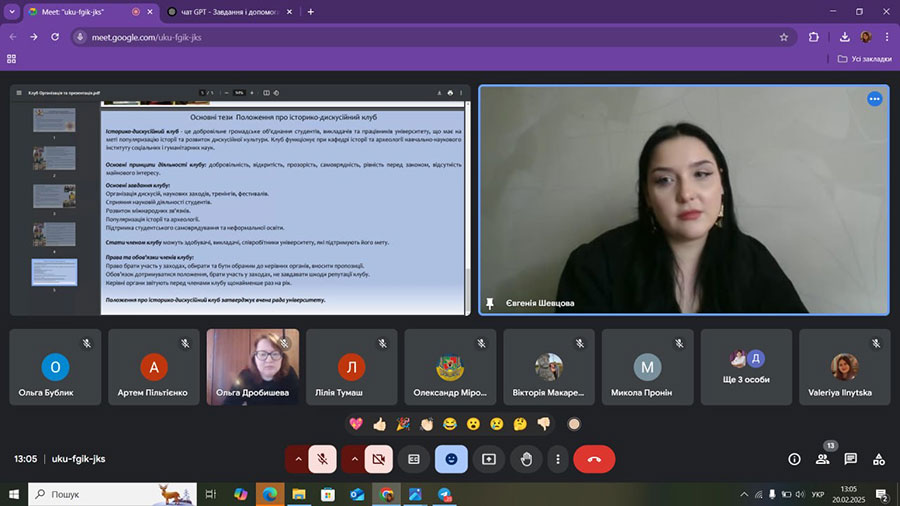Screen dimensions: 900x506
Task: Reload the Meet page
Action: 55,37
